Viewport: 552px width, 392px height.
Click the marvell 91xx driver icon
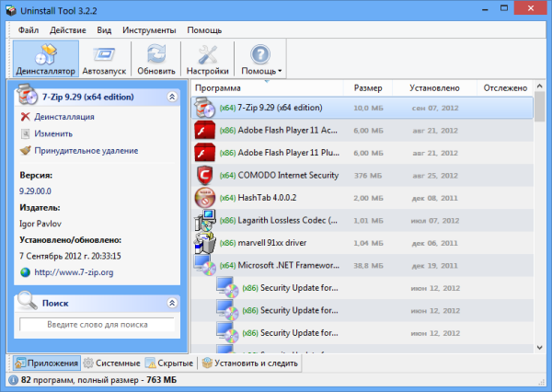pos(204,243)
